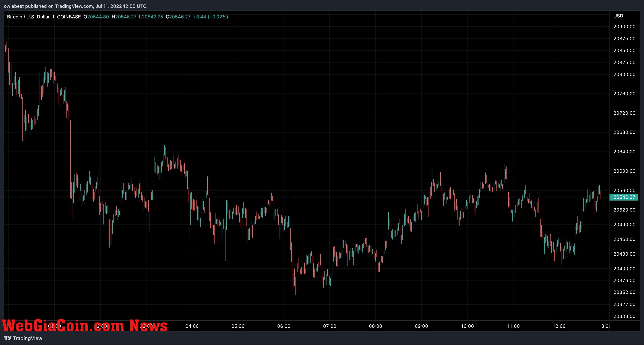Click the 05:00 time axis label
644x345 pixels.
click(x=238, y=326)
